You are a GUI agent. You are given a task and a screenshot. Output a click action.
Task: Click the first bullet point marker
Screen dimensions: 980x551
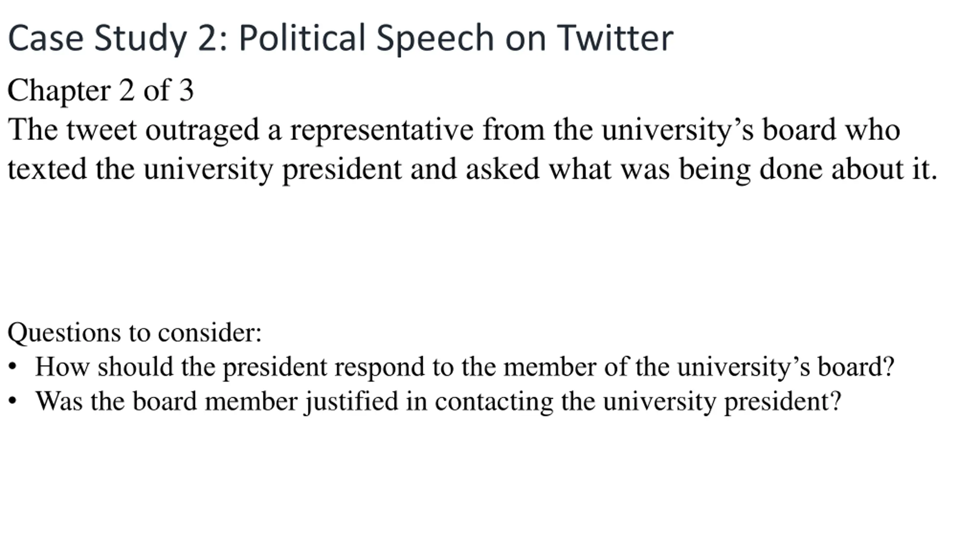coord(13,367)
